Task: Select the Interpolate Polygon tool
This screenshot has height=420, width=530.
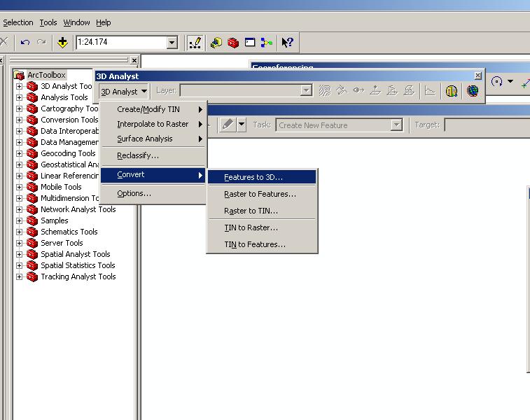Action: coord(409,90)
